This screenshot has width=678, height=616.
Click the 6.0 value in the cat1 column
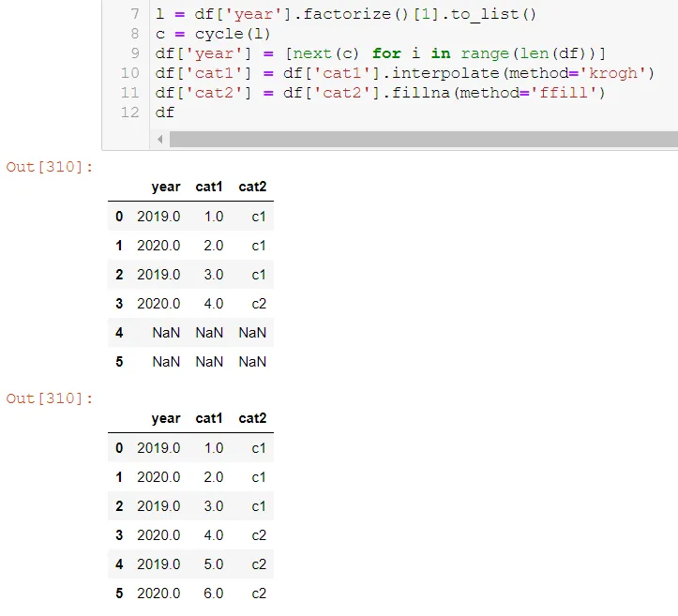pyautogui.click(x=214, y=593)
